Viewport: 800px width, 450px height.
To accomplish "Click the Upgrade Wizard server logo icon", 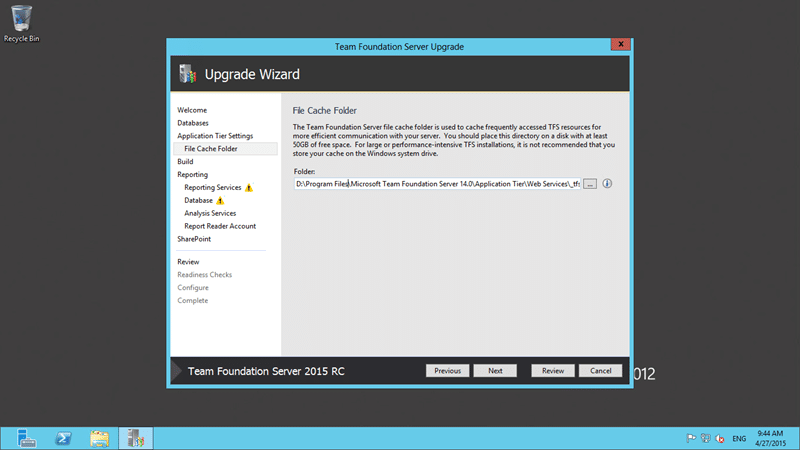I will (x=187, y=74).
